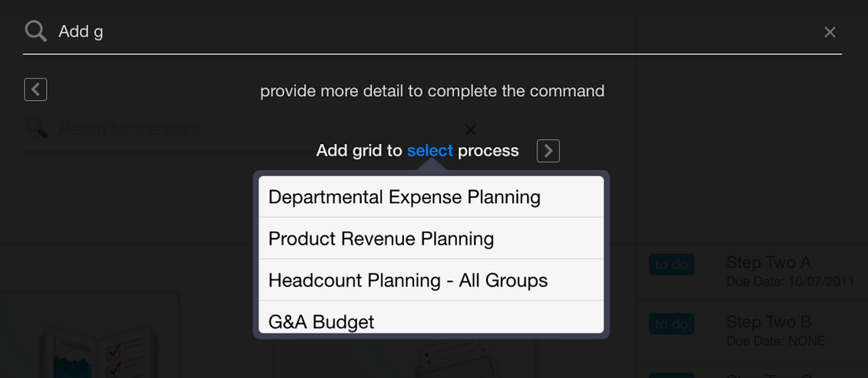Select the G&A Budget process option

click(x=431, y=318)
